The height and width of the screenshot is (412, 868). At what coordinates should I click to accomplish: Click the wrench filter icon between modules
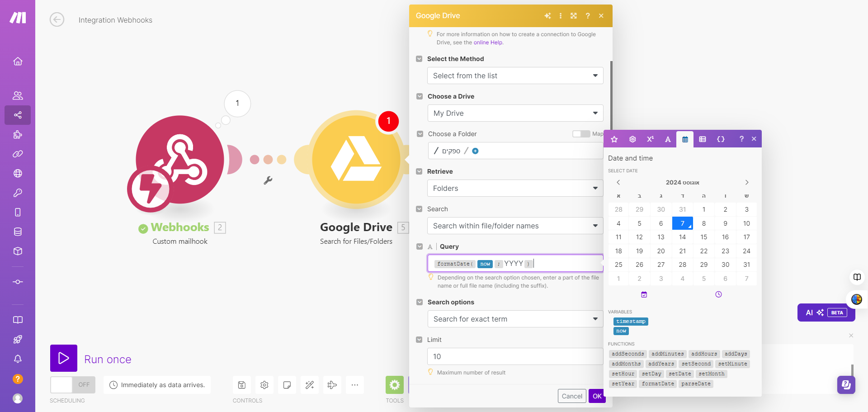(268, 180)
